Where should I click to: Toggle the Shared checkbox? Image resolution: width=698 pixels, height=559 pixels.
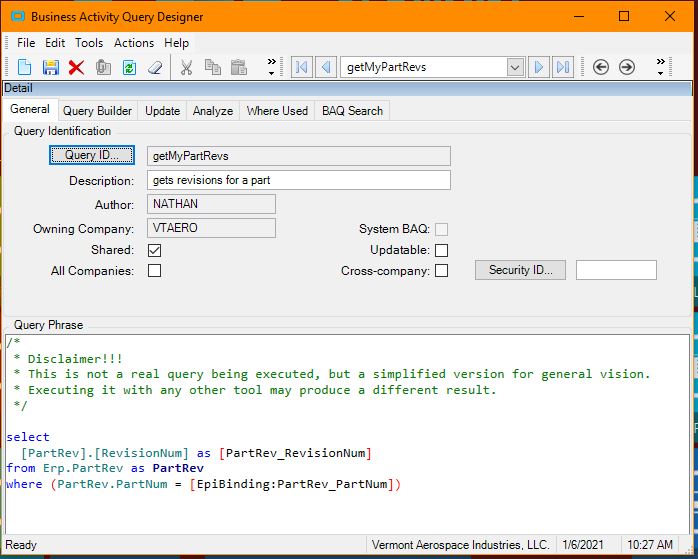pyautogui.click(x=154, y=250)
